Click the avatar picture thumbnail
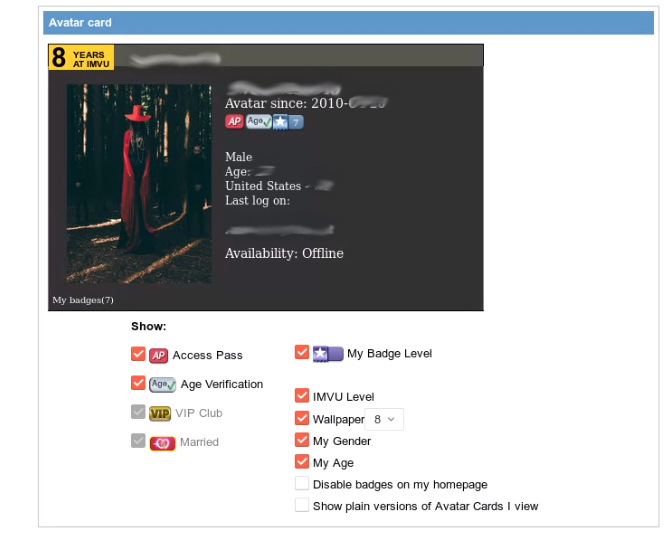Image resolution: width=668 pixels, height=536 pixels. (139, 184)
